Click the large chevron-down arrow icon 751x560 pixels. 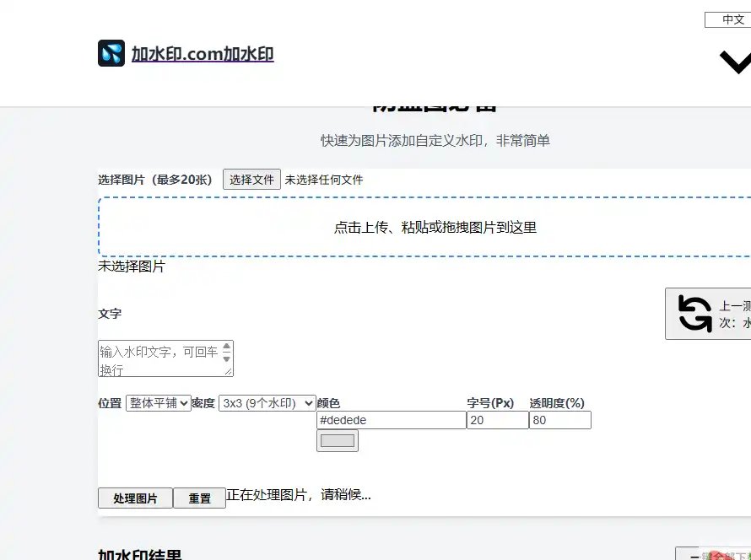pyautogui.click(x=735, y=62)
